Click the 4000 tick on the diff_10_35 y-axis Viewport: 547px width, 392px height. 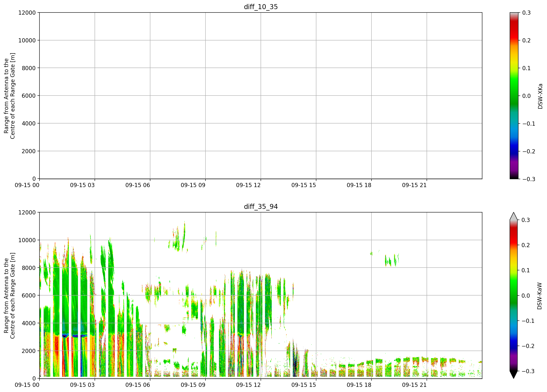tap(29, 123)
